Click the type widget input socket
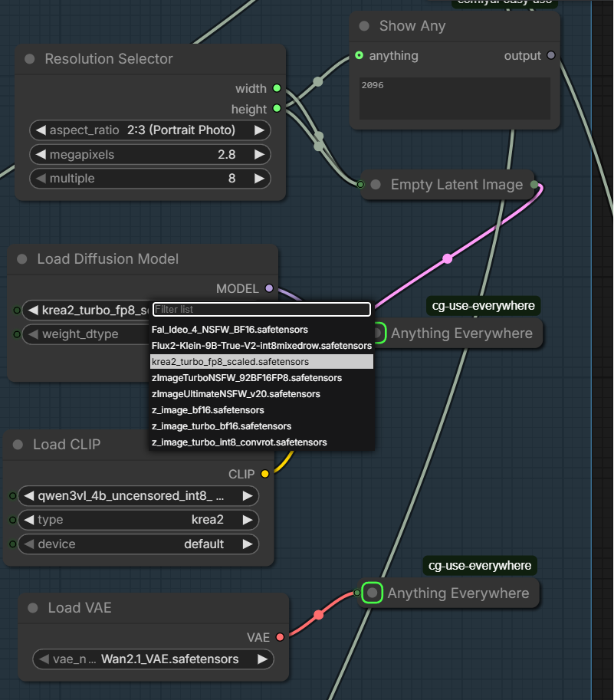 click(x=13, y=520)
